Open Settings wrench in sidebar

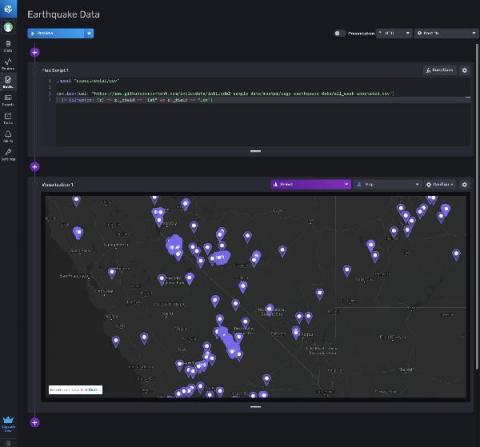[x=8, y=155]
